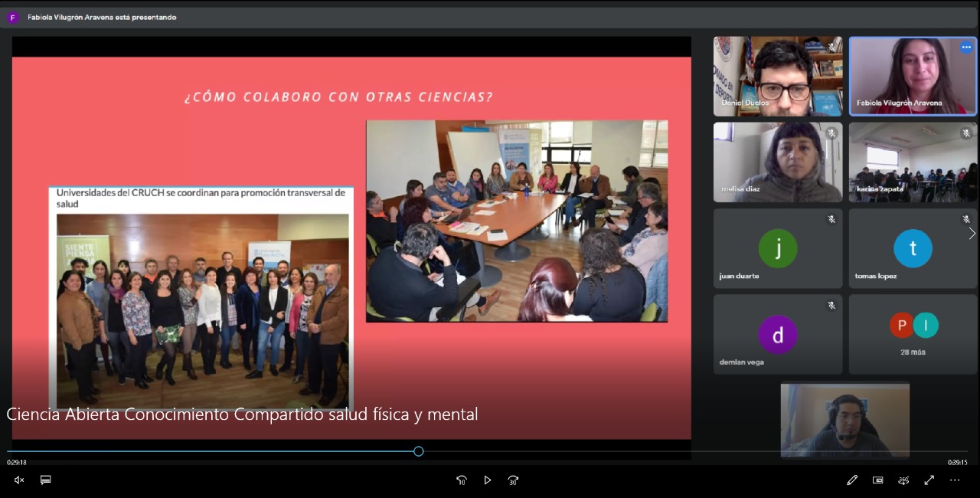Play video in mini view
Image resolution: width=980 pixels, height=498 pixels.
pos(877,480)
